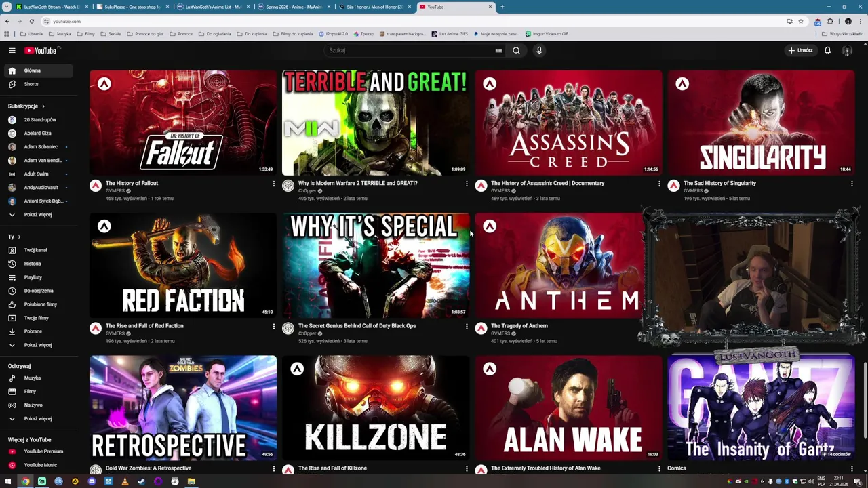
Task: Open the notifications bell
Action: [827, 50]
